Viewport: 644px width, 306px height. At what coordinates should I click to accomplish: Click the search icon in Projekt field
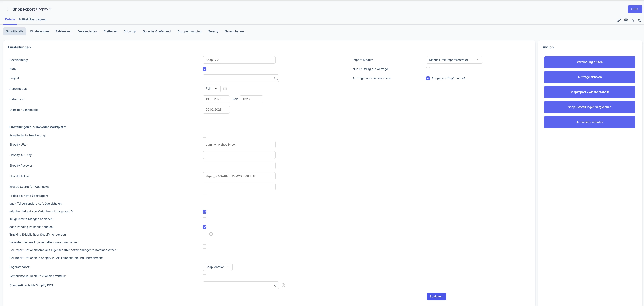pos(276,78)
